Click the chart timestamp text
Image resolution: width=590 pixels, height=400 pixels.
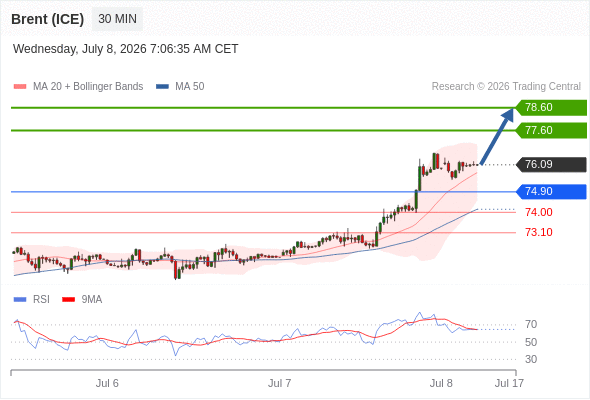pos(126,49)
